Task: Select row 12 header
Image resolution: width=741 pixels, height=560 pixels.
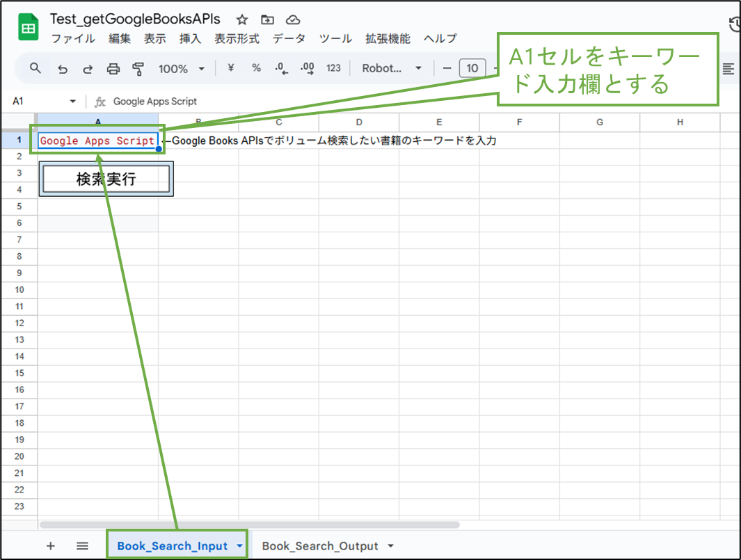Action: tap(19, 323)
